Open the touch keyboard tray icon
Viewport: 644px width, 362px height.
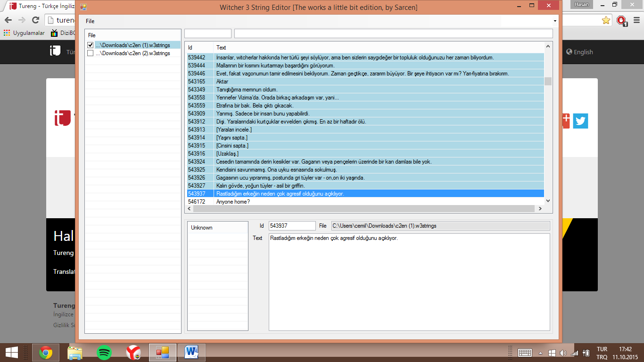tap(525, 353)
